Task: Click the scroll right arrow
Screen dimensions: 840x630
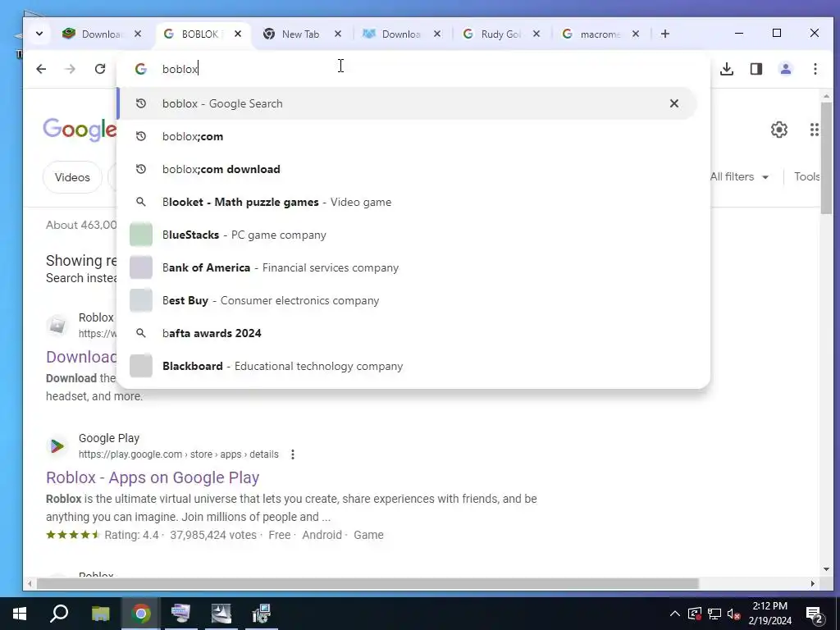Action: (813, 583)
